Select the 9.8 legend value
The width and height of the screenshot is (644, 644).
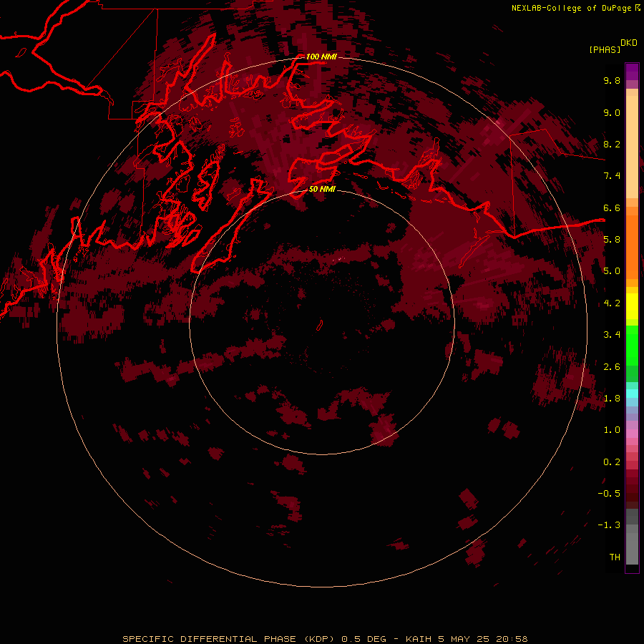click(x=612, y=80)
